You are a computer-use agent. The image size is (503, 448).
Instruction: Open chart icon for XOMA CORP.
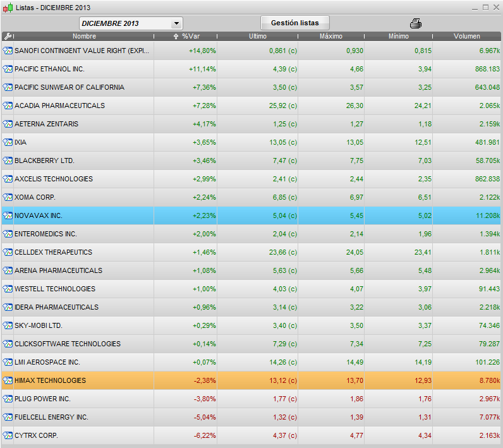click(x=8, y=197)
